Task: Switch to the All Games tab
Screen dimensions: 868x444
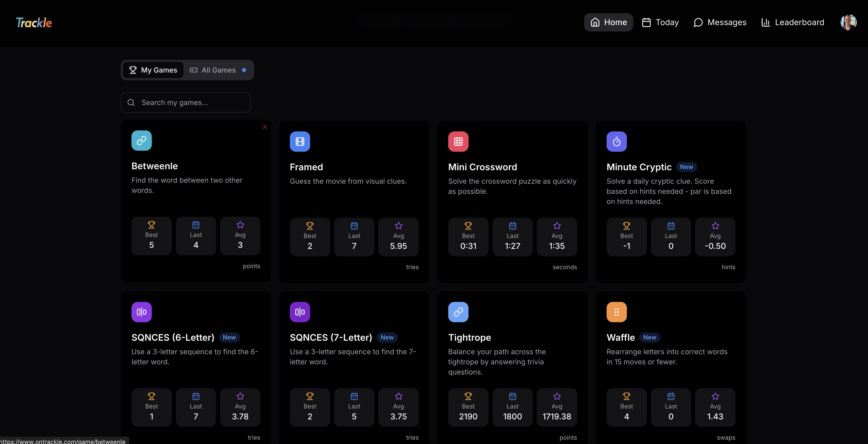Action: 218,70
